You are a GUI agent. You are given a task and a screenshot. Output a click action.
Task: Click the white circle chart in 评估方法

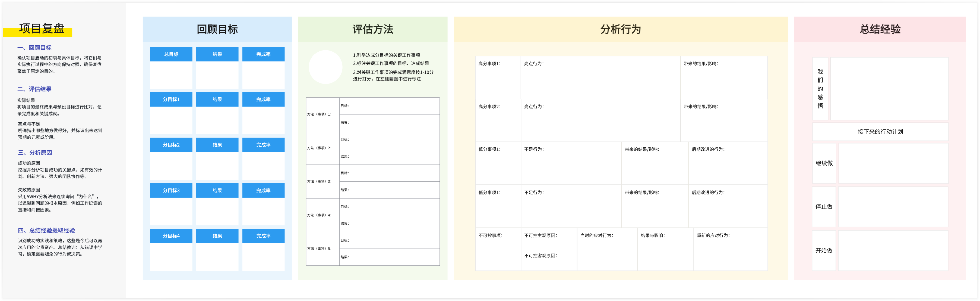click(x=326, y=67)
